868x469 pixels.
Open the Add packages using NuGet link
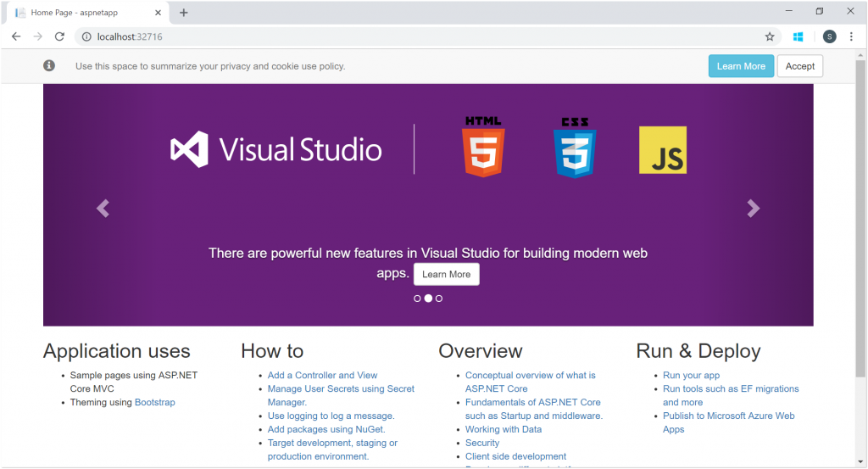326,429
